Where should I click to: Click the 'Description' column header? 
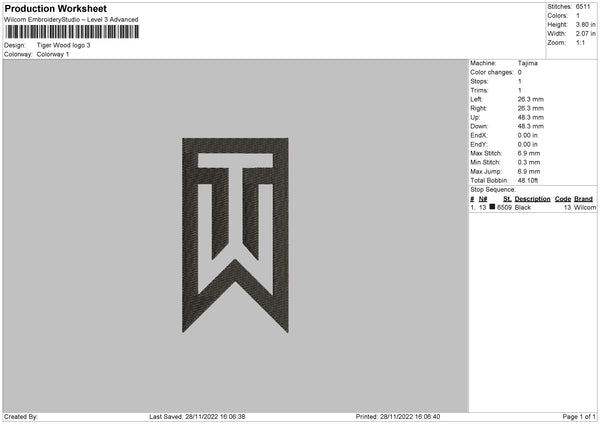[532, 199]
